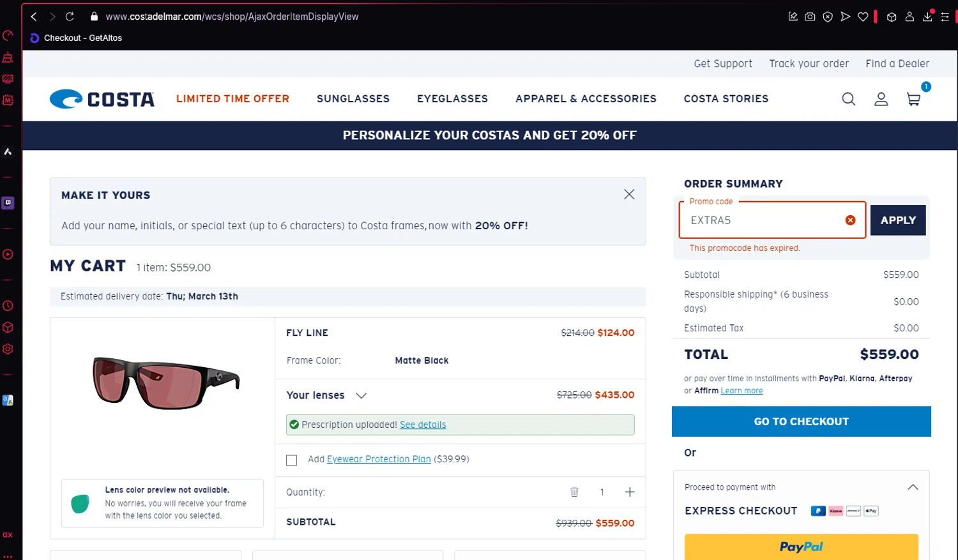
Task: Open the Eyewear Protection Plan link
Action: pyautogui.click(x=379, y=459)
